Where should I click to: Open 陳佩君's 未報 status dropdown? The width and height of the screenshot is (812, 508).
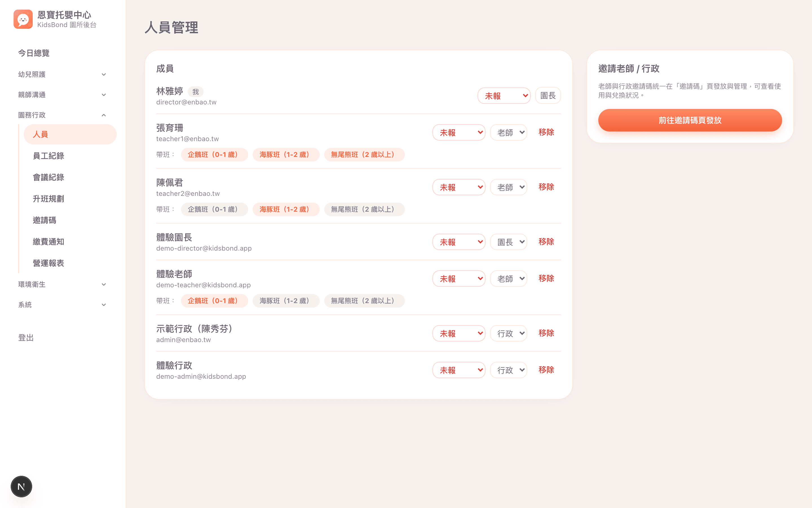click(x=459, y=187)
